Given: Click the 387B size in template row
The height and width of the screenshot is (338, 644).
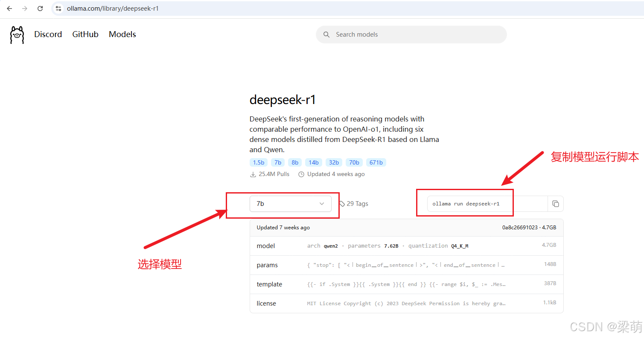Looking at the screenshot, I should 551,283.
